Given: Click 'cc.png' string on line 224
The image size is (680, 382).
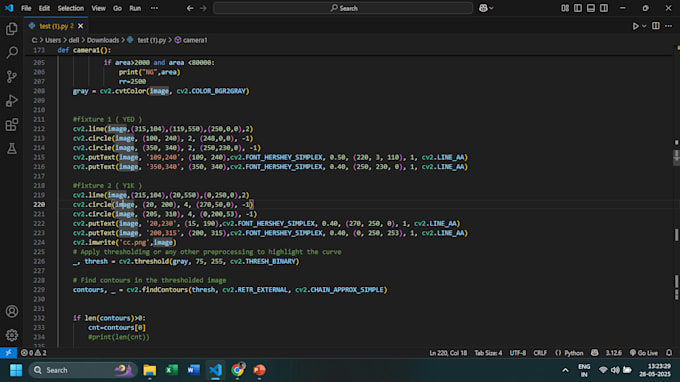Looking at the screenshot, I should click(x=134, y=242).
